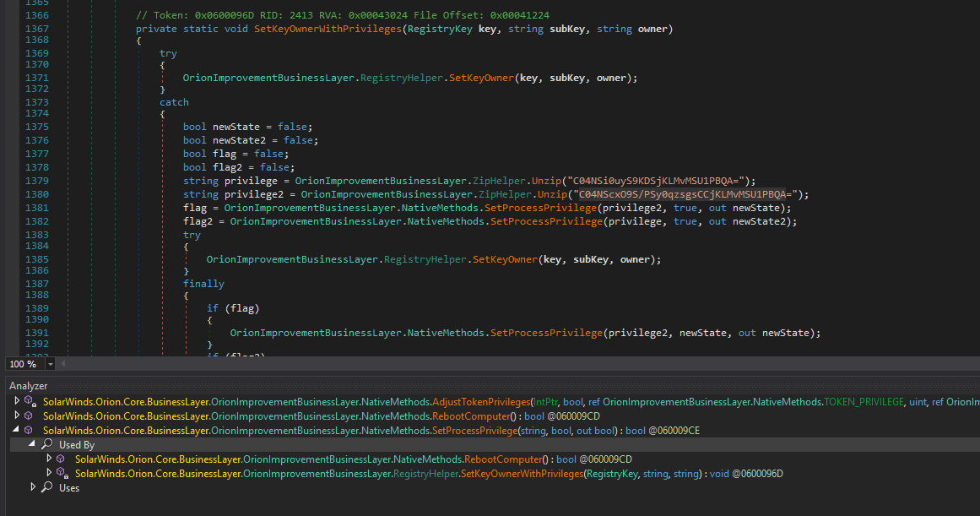Click the try keyword on line 1383
The width and height of the screenshot is (980, 516).
click(x=192, y=235)
